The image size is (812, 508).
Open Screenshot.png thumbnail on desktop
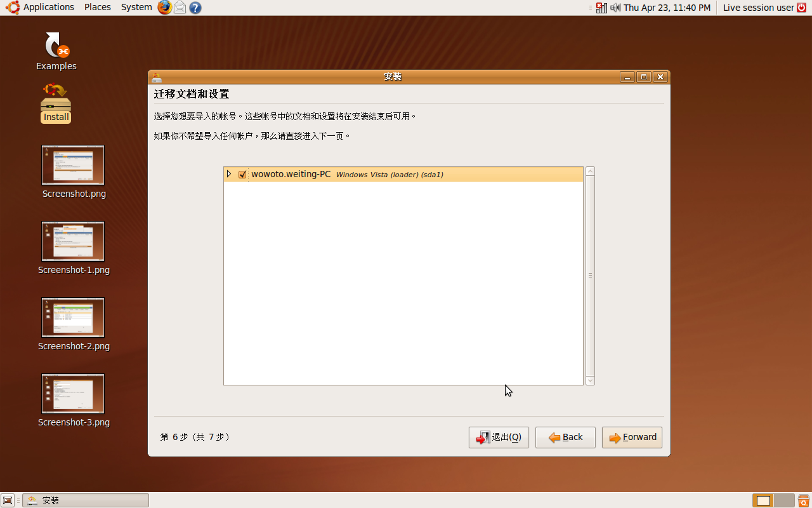pos(73,165)
